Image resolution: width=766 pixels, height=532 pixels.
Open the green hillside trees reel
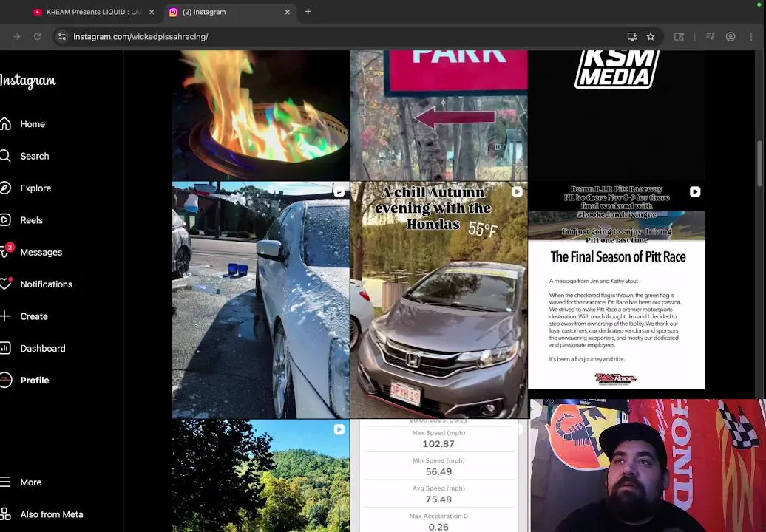(261, 476)
